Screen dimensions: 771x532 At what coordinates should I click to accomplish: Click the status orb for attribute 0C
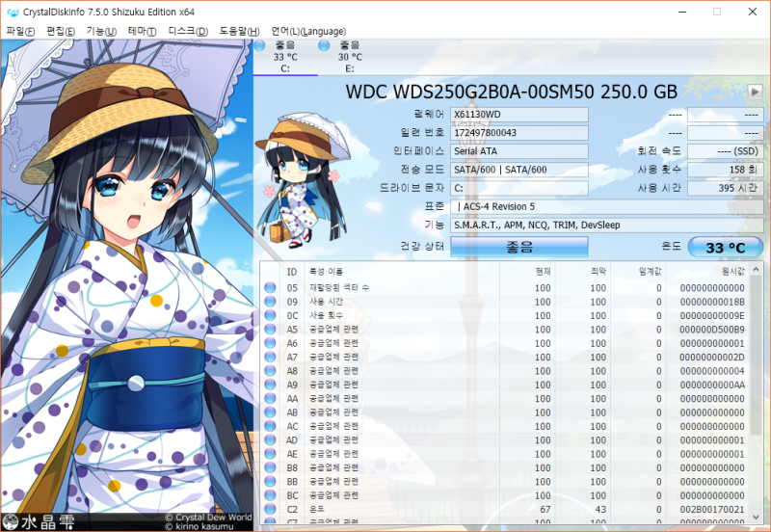click(x=270, y=315)
